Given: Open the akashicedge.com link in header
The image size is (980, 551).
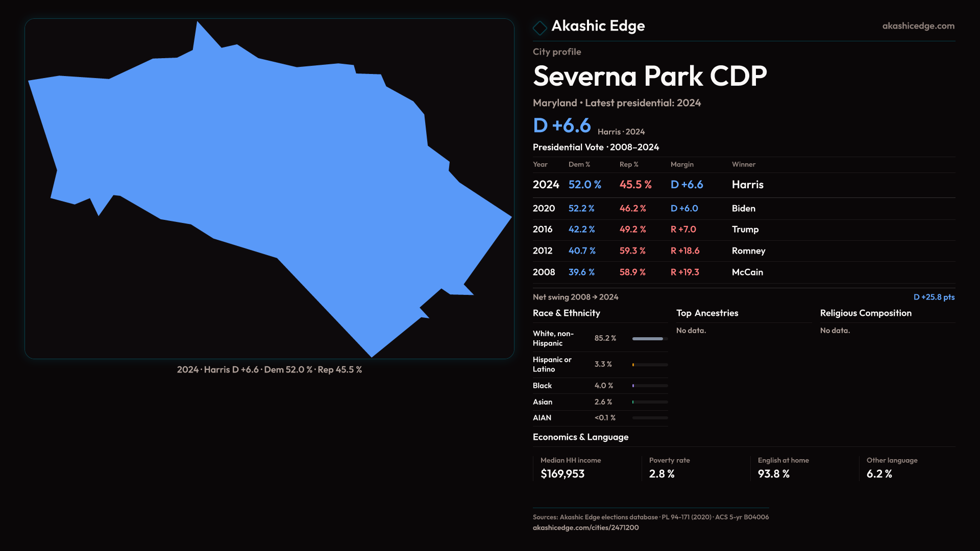Looking at the screenshot, I should pos(918,26).
